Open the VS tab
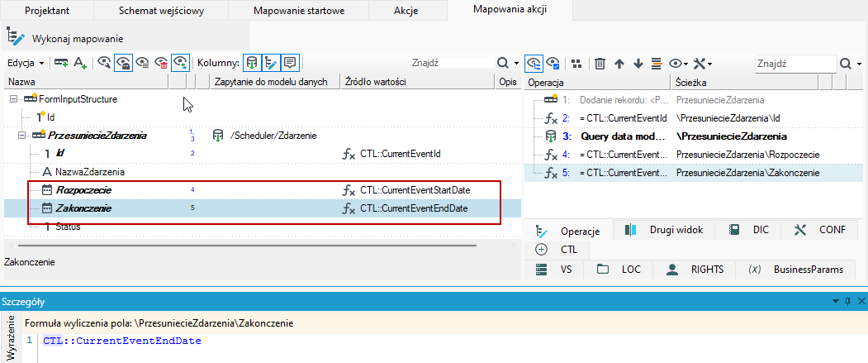Viewport: 868px width, 363px height. [554, 270]
